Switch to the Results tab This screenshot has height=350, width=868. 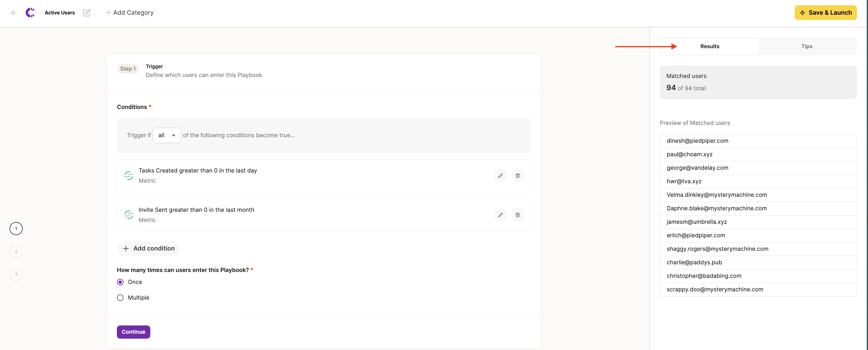[710, 46]
